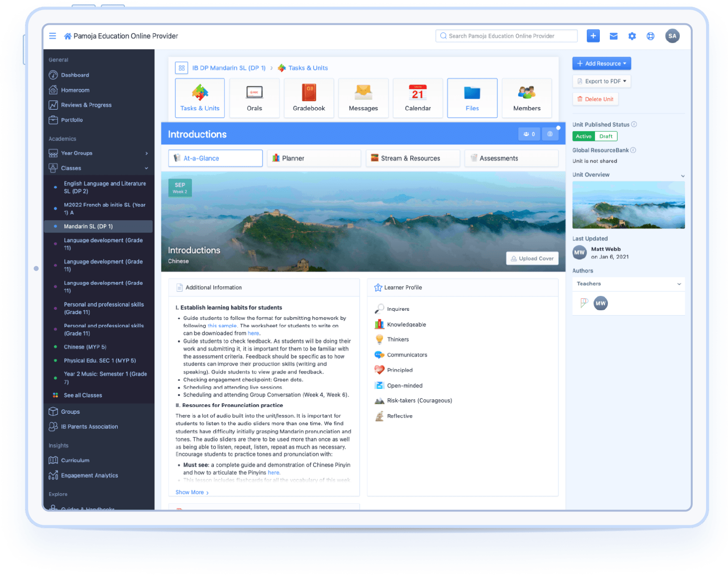Screen dimensions: 728x581
Task: Open the Add Resource dropdown
Action: [602, 63]
